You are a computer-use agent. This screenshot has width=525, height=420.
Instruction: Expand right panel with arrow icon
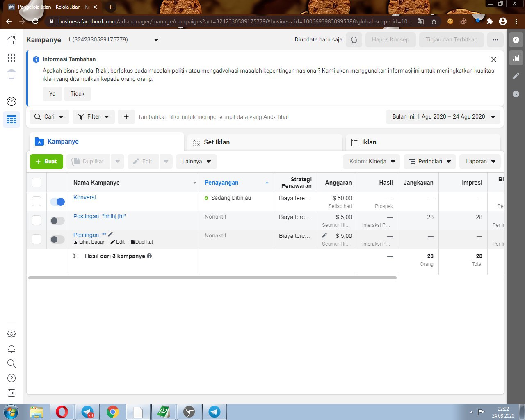516,40
